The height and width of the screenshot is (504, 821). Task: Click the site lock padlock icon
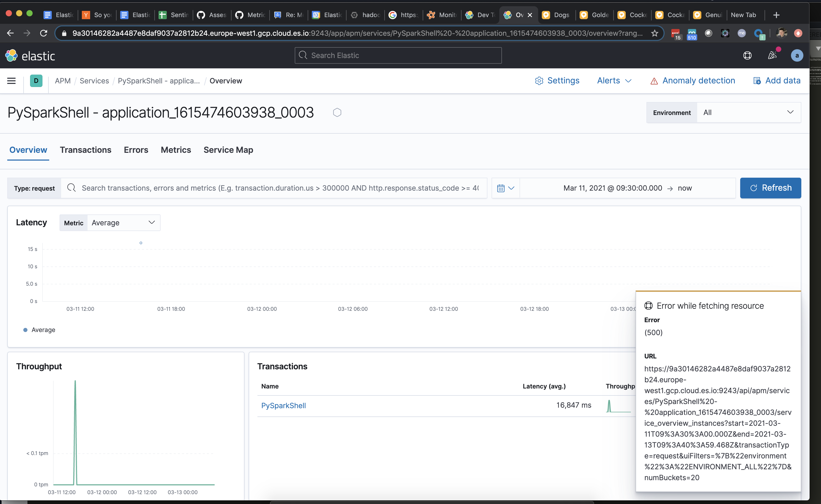coord(64,33)
